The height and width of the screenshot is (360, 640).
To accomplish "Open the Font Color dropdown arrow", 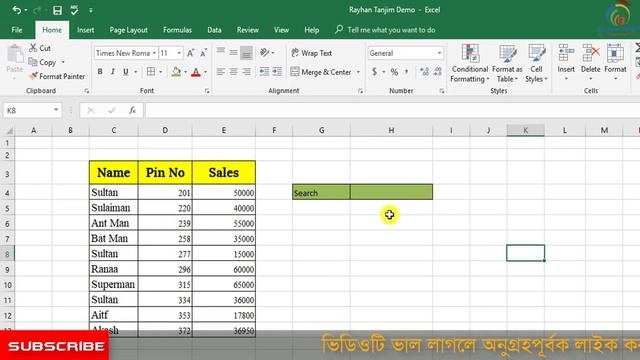I will 205,72.
